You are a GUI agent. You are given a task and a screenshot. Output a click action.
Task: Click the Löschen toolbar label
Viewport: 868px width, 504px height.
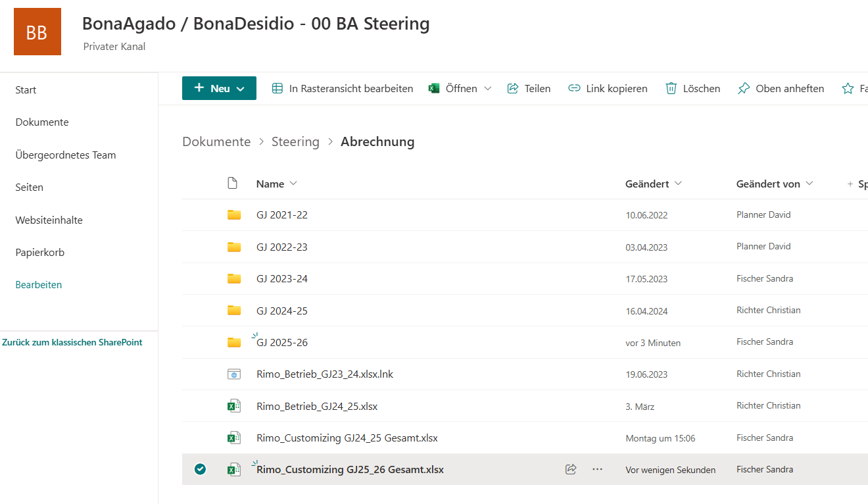coord(702,88)
